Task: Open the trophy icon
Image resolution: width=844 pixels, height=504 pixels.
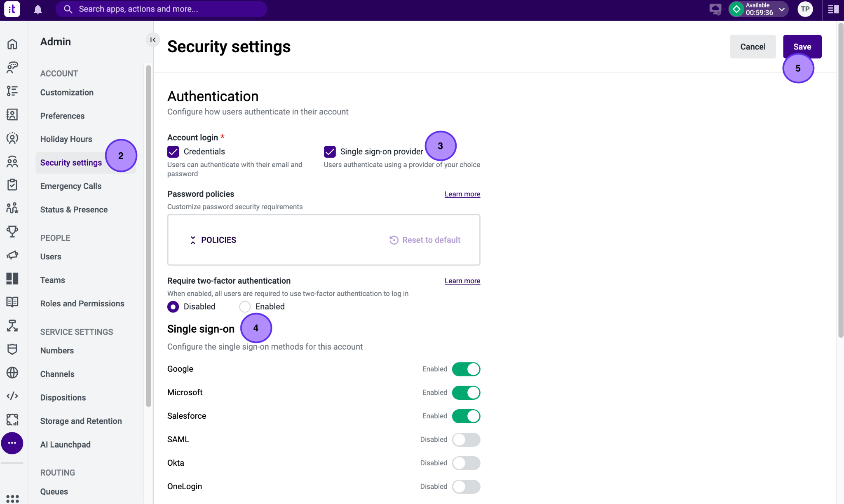Action: pyautogui.click(x=12, y=231)
